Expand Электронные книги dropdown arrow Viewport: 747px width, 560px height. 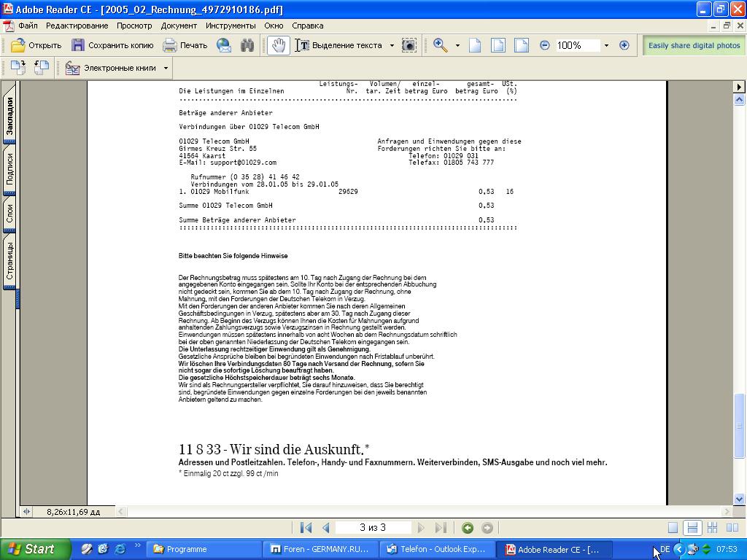[166, 68]
